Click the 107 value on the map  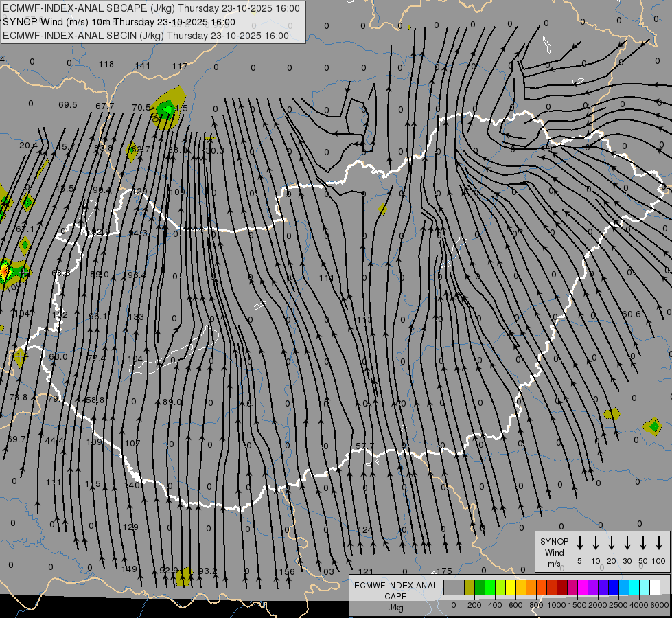132,443
